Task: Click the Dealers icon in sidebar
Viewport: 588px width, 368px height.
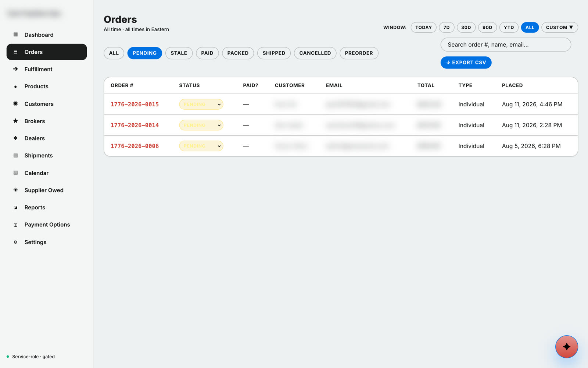Action: click(15, 138)
